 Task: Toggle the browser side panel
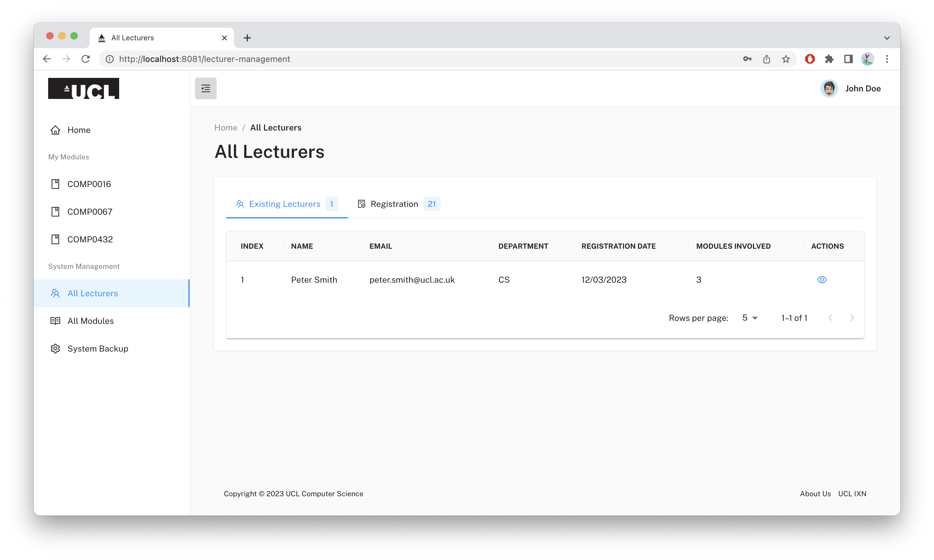pos(848,59)
